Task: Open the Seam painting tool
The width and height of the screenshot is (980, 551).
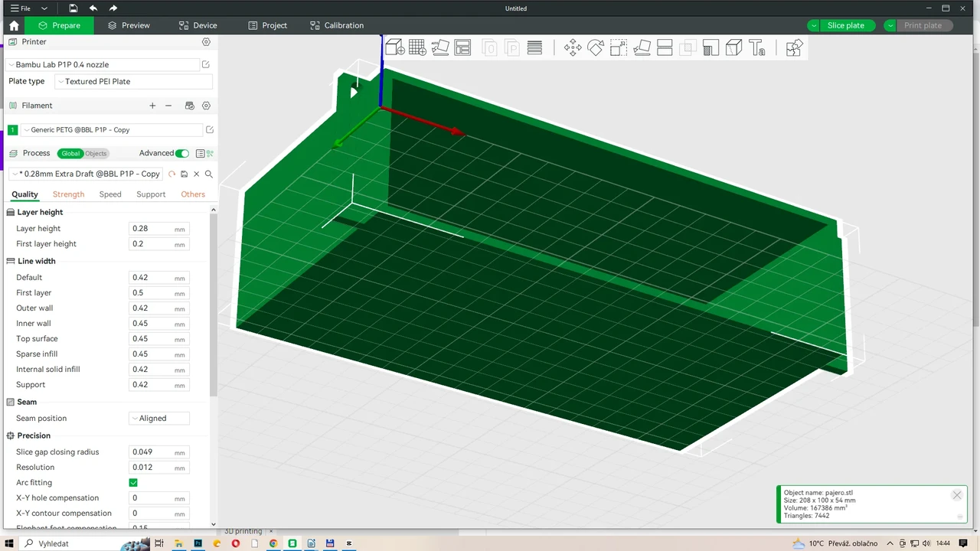Action: 733,48
